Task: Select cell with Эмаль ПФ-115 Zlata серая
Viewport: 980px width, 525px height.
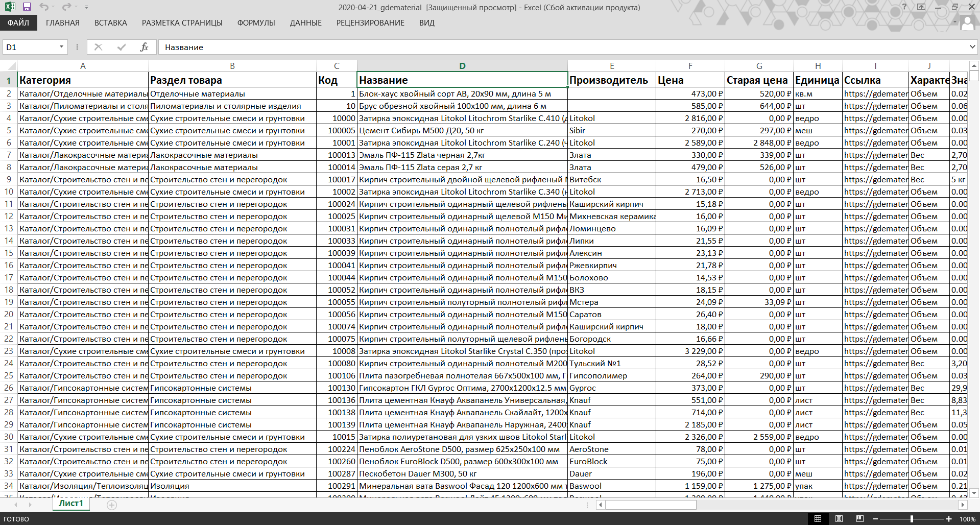Action: (x=462, y=167)
